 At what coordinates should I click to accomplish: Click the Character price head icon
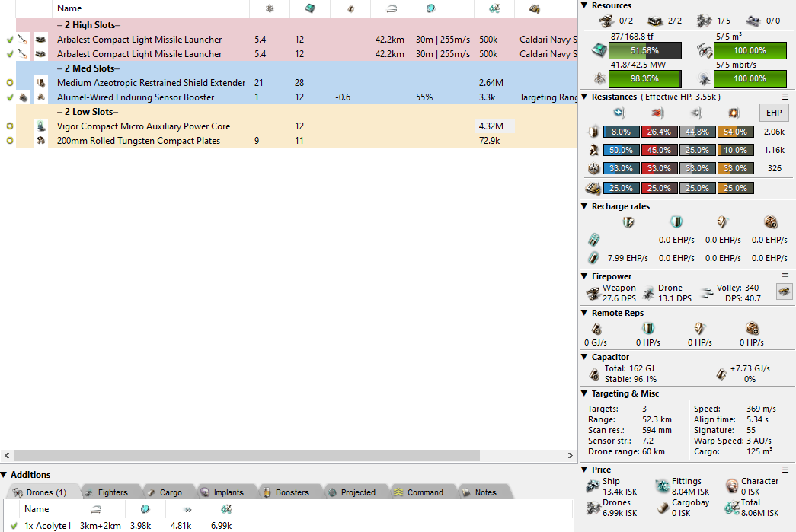pyautogui.click(x=731, y=486)
